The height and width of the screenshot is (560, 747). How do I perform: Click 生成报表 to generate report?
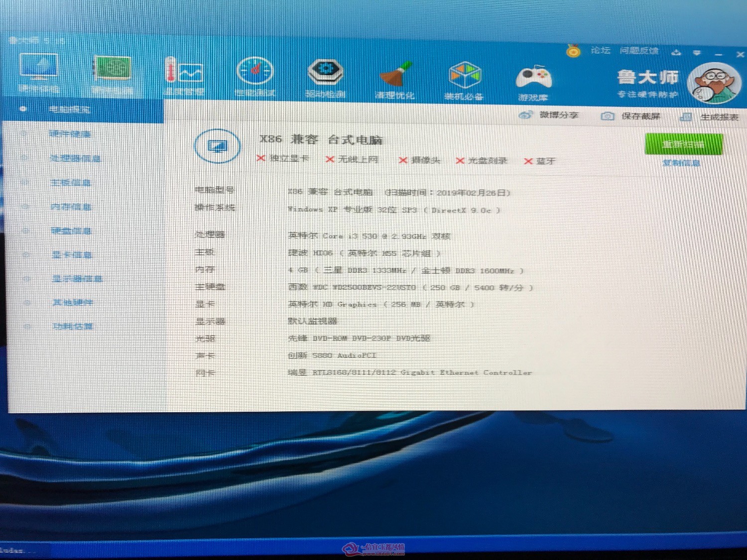[x=719, y=117]
